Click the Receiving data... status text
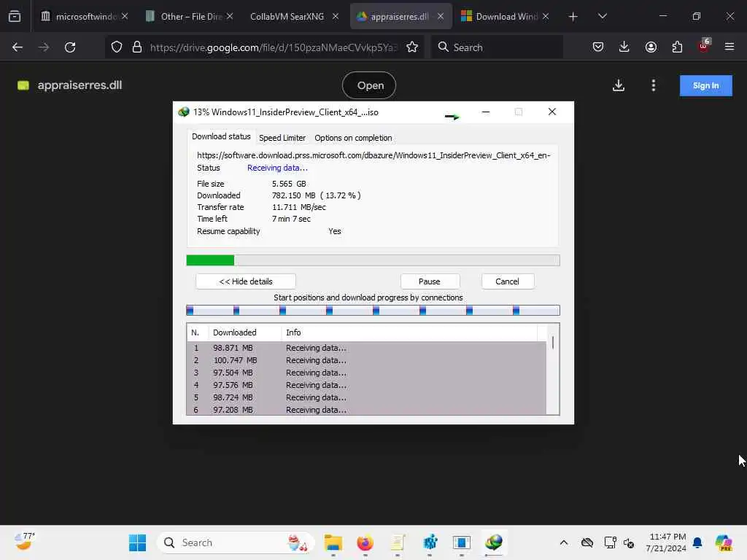747x560 pixels. 277,168
